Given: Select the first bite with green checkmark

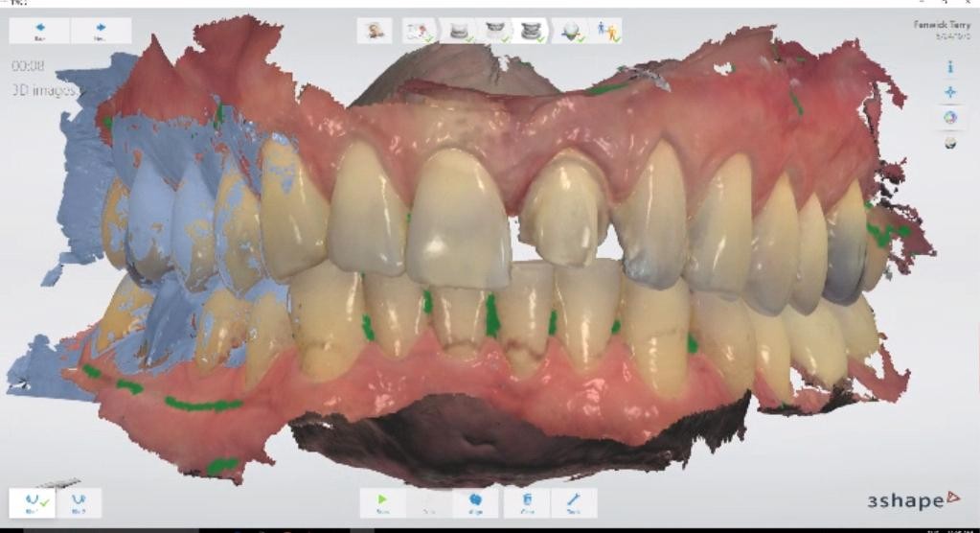Looking at the screenshot, I should (x=34, y=502).
